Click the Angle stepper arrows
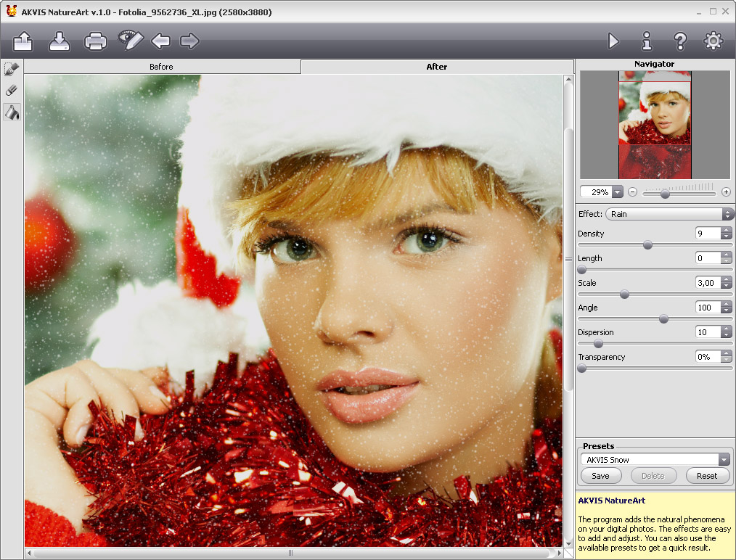 click(727, 308)
